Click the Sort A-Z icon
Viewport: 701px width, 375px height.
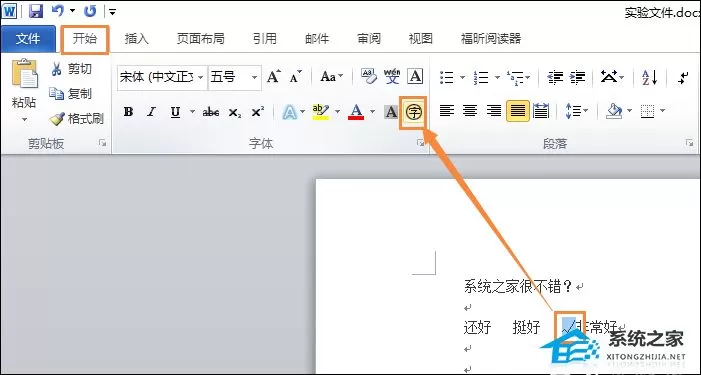[x=650, y=77]
